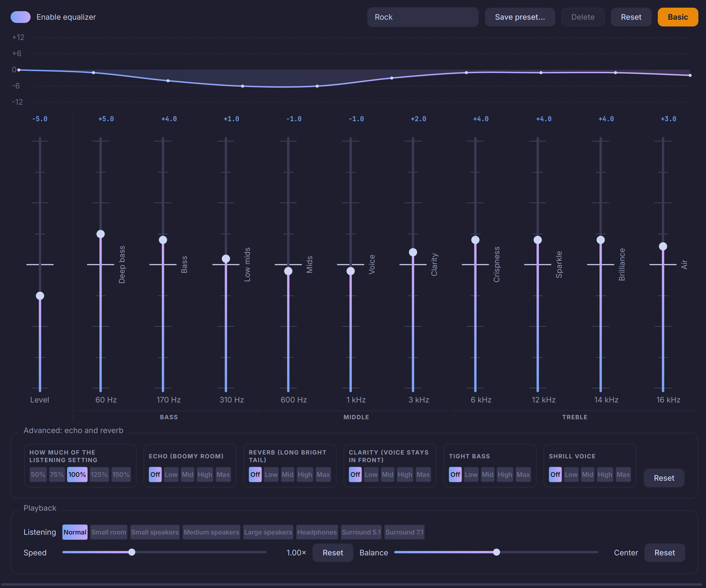Click the Speed slider handle
This screenshot has width=706, height=588.
pyautogui.click(x=132, y=552)
